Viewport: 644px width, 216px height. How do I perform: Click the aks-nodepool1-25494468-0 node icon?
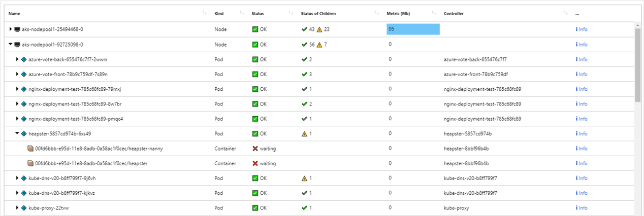click(17, 29)
